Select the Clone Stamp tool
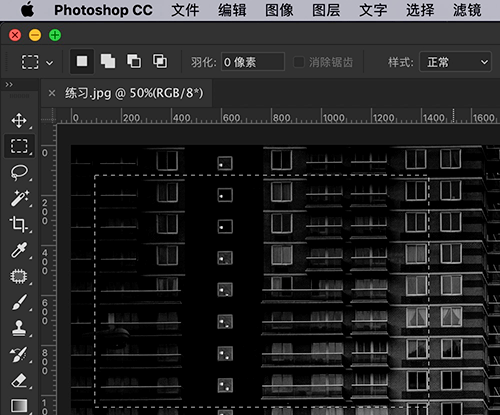500x415 pixels. click(19, 328)
